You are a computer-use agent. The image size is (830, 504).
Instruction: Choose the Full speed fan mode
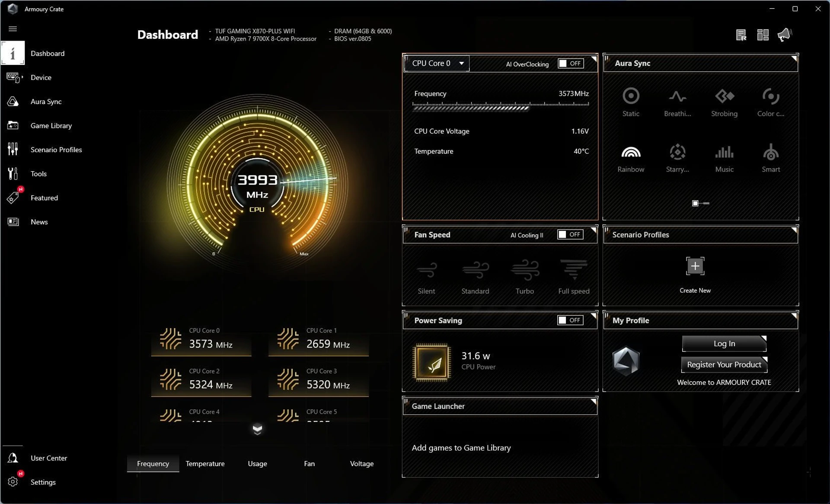click(x=574, y=277)
